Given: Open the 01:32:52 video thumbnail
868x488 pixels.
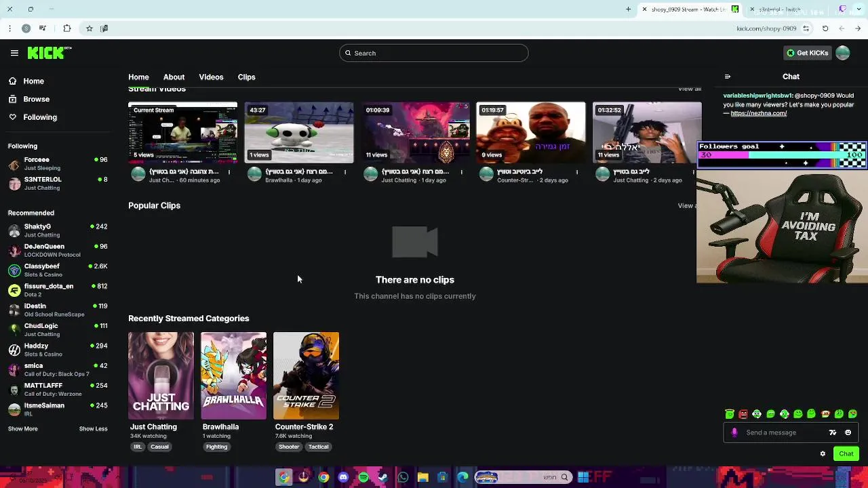Looking at the screenshot, I should point(647,133).
